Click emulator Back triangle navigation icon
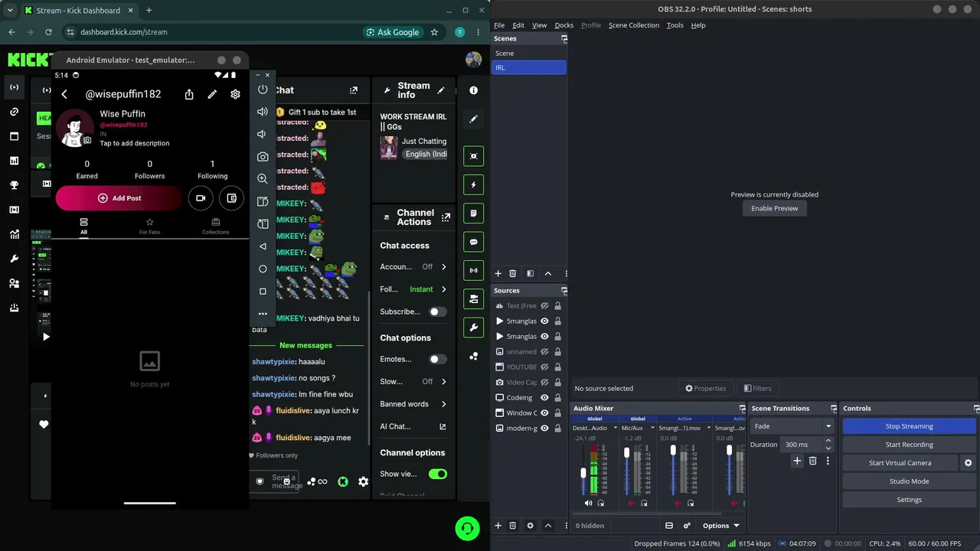Viewport: 980px width, 551px height. coord(263,246)
